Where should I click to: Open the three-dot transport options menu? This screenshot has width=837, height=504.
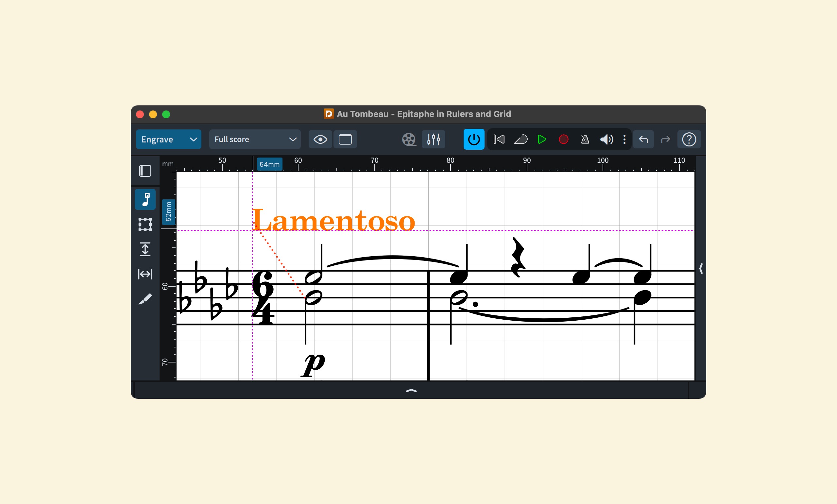[624, 139]
